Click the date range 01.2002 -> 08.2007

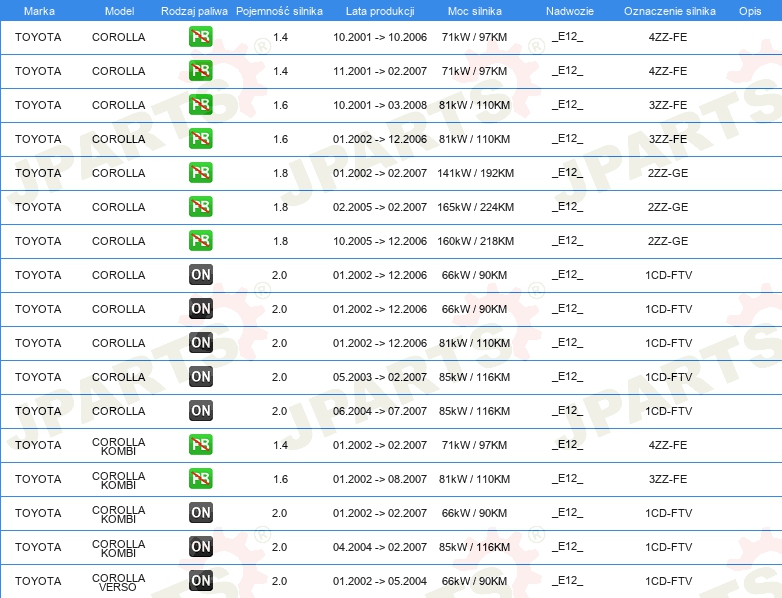380,479
